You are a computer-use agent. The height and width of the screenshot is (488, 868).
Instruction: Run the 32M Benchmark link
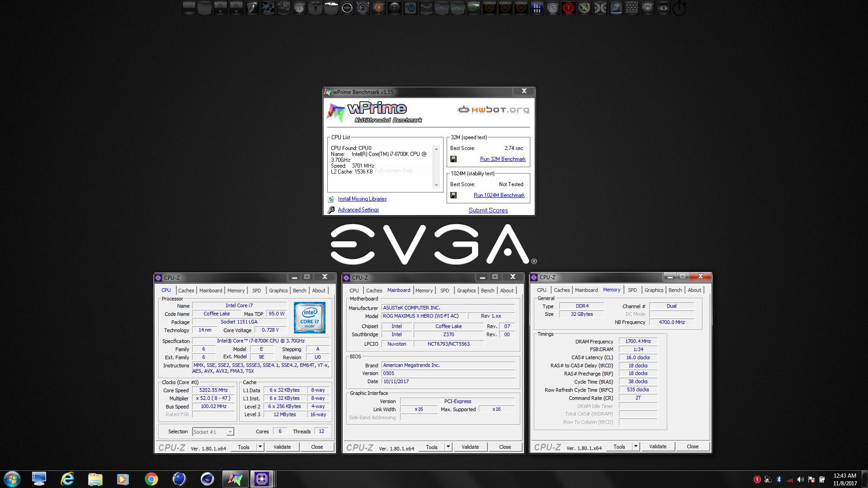pyautogui.click(x=502, y=159)
